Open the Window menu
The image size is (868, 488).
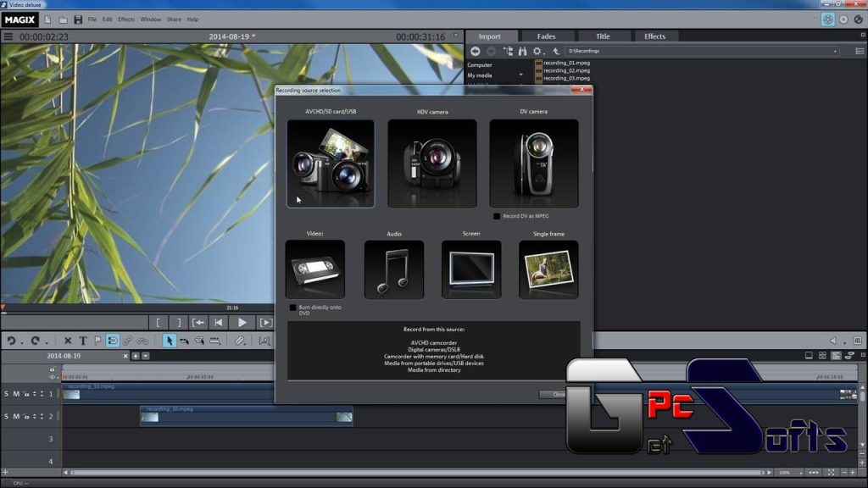[x=151, y=19]
